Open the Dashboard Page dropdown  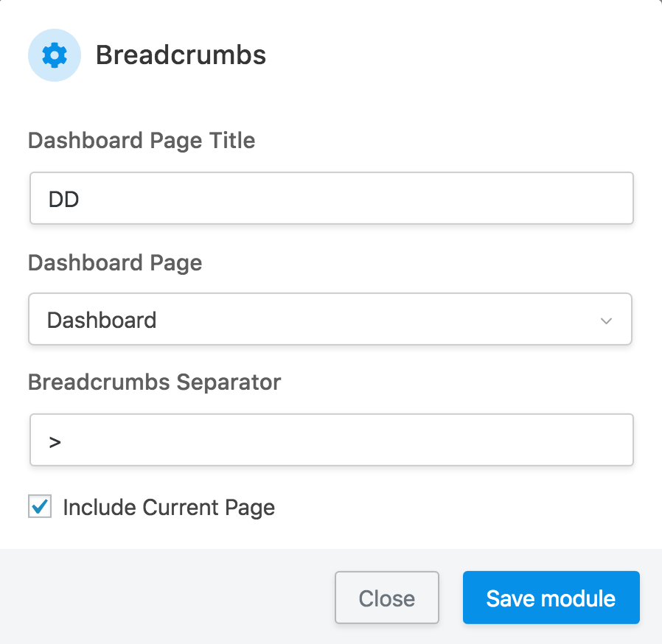point(330,320)
